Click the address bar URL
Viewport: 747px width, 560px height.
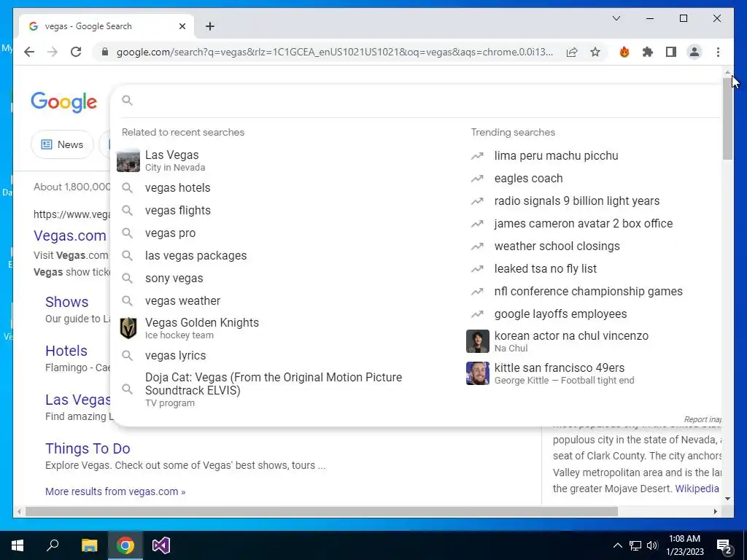[x=334, y=52]
